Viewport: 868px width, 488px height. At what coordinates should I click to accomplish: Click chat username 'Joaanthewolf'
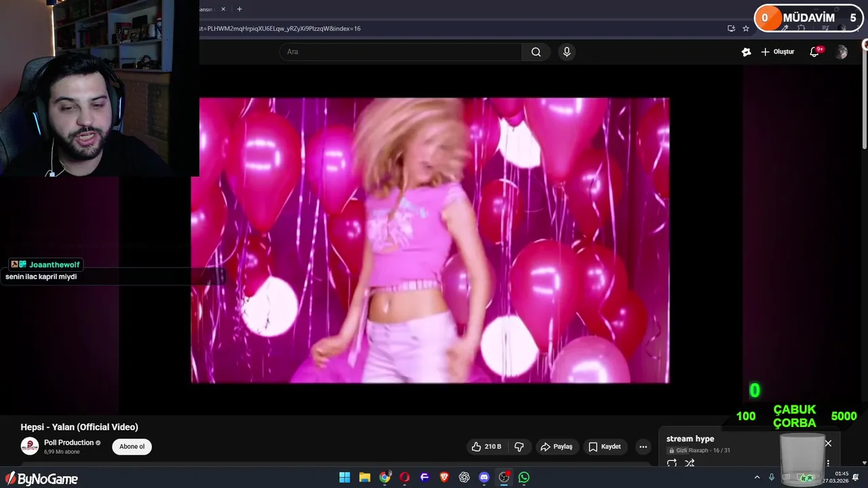55,264
